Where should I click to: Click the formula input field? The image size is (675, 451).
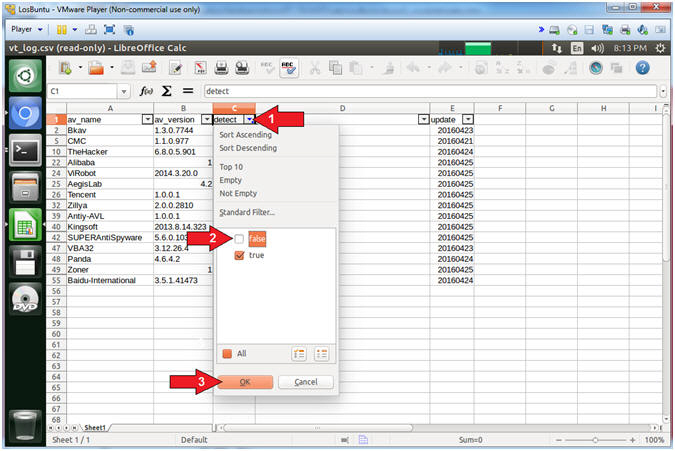tap(430, 91)
